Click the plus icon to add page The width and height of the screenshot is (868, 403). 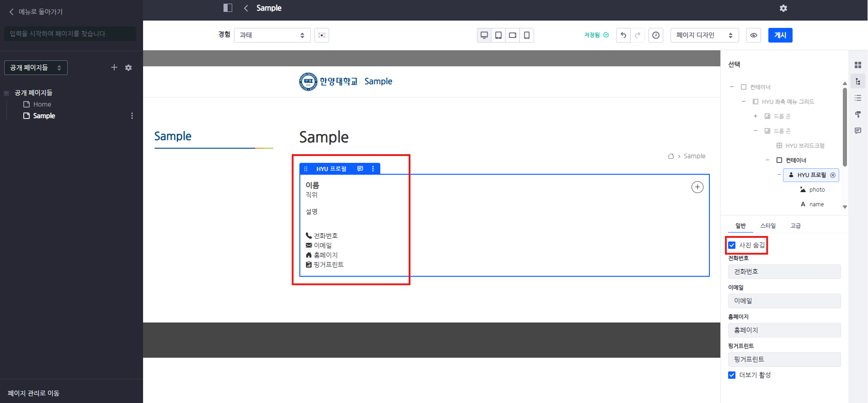coord(114,68)
